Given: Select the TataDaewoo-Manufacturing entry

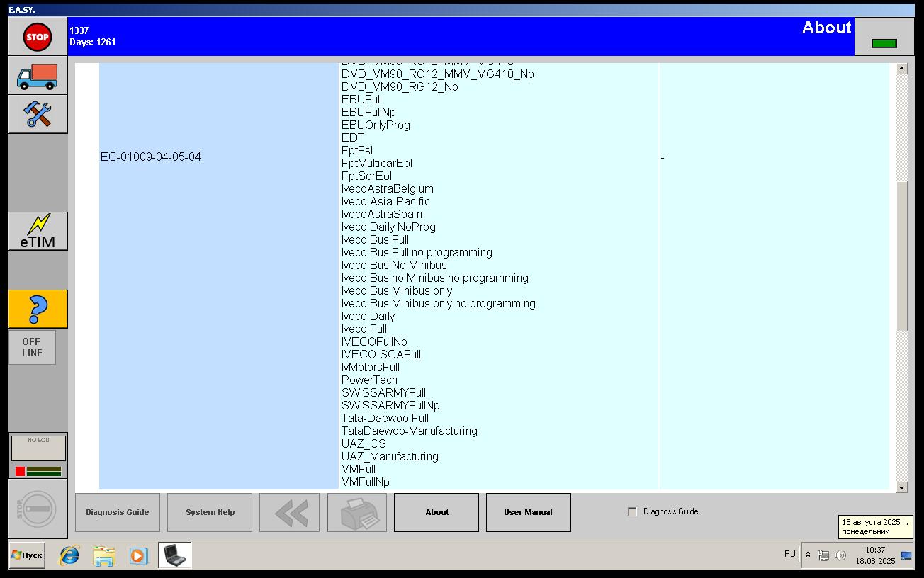Looking at the screenshot, I should (410, 431).
